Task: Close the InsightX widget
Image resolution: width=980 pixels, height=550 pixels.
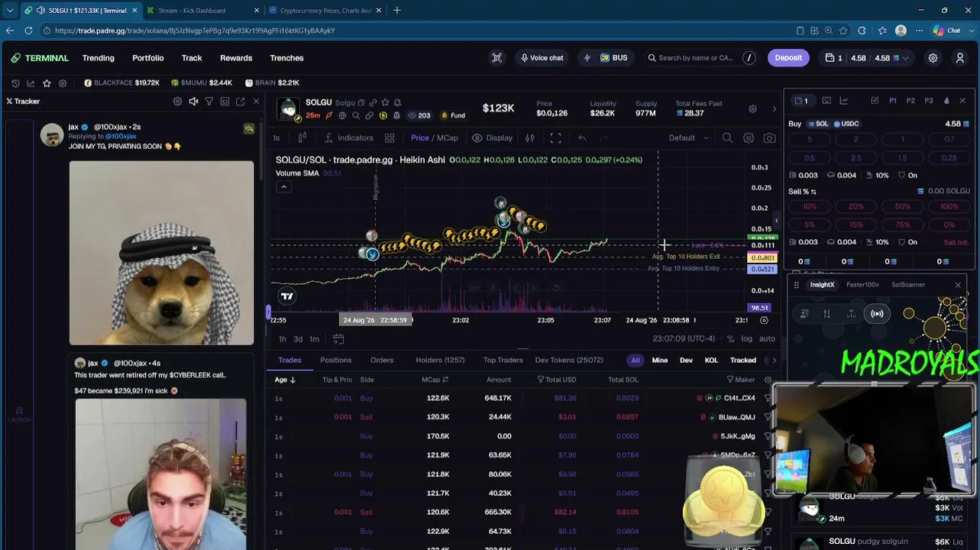Action: [x=958, y=285]
